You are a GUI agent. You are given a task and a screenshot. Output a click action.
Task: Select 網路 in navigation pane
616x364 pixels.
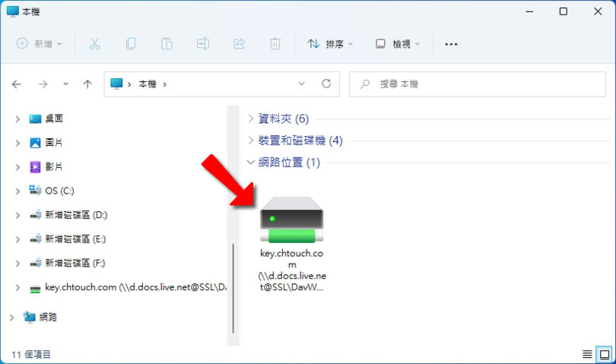pyautogui.click(x=40, y=317)
